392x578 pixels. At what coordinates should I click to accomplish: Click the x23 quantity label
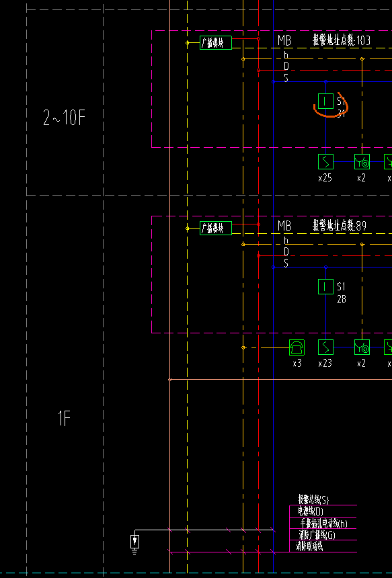(x=325, y=364)
